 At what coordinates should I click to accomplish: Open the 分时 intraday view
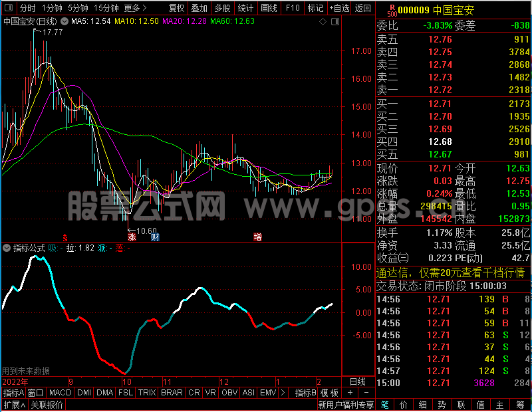point(27,8)
